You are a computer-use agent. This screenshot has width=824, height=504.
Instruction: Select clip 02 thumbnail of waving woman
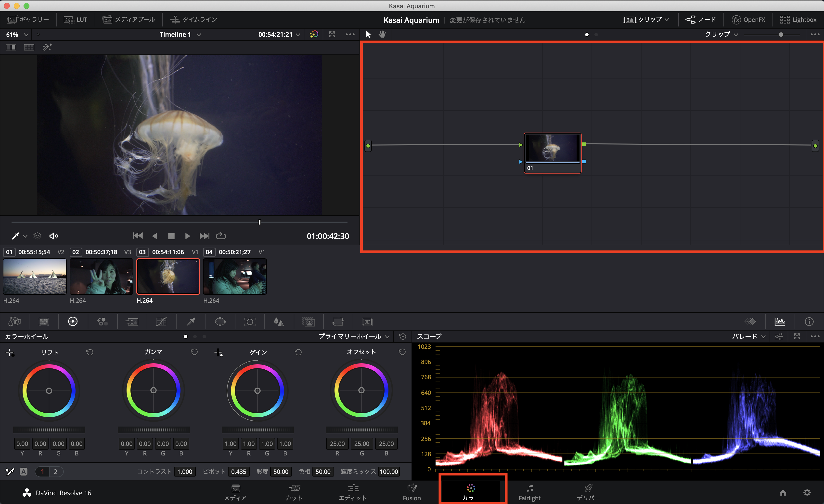click(101, 277)
